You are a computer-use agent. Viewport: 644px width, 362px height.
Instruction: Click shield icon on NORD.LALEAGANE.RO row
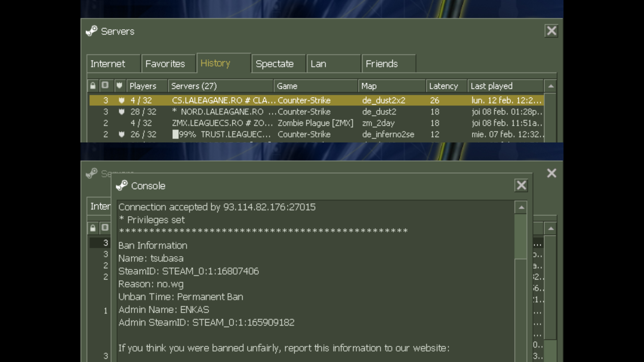tap(121, 112)
